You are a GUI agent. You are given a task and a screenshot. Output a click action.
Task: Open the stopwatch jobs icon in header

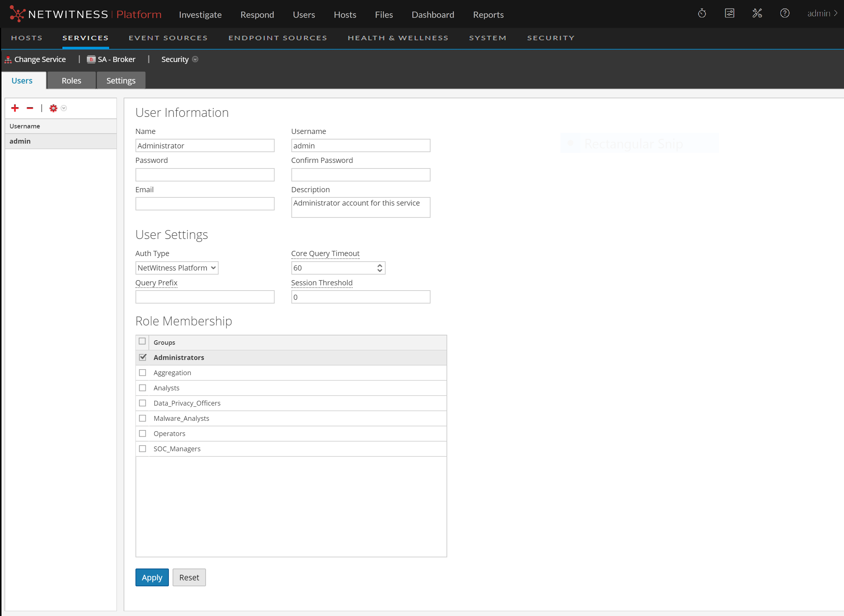[702, 14]
